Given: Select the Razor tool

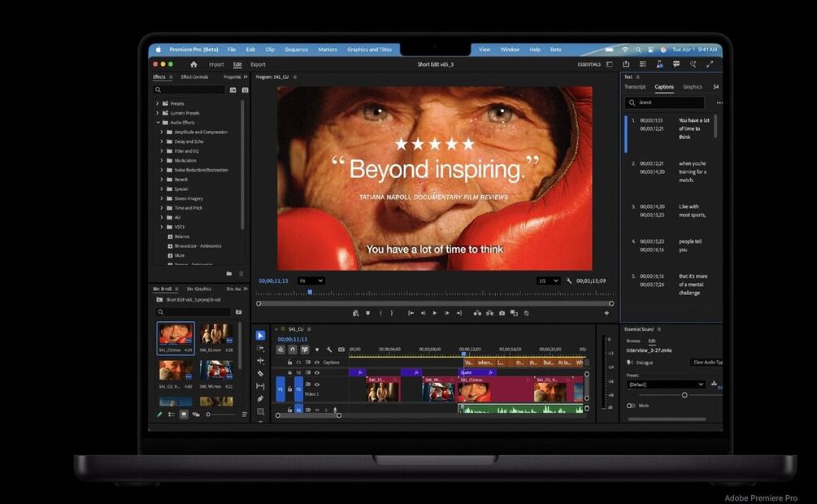Looking at the screenshot, I should click(x=260, y=373).
